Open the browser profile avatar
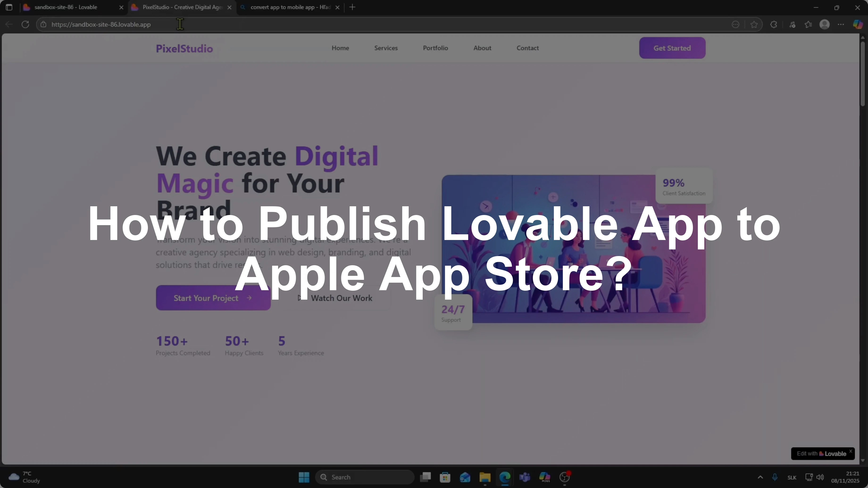The width and height of the screenshot is (868, 488). pos(825,24)
